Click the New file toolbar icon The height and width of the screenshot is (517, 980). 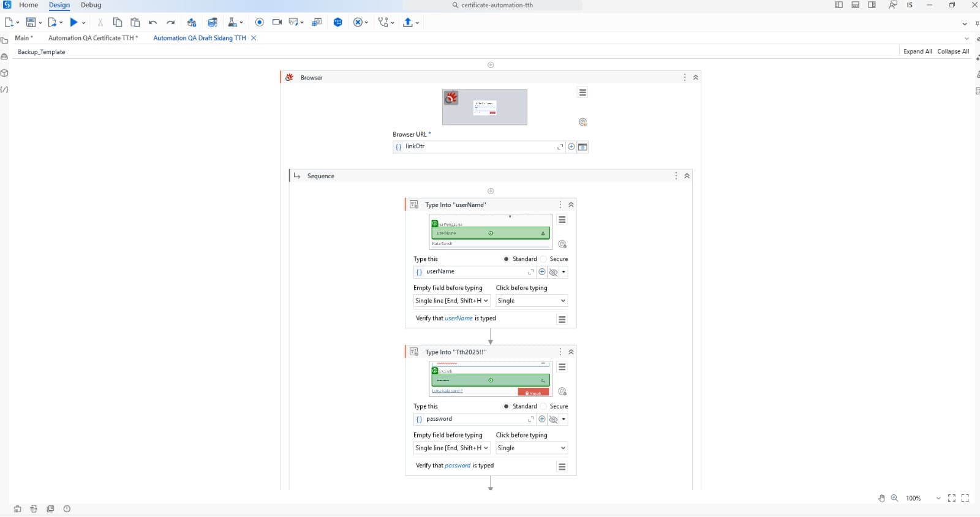pos(9,22)
